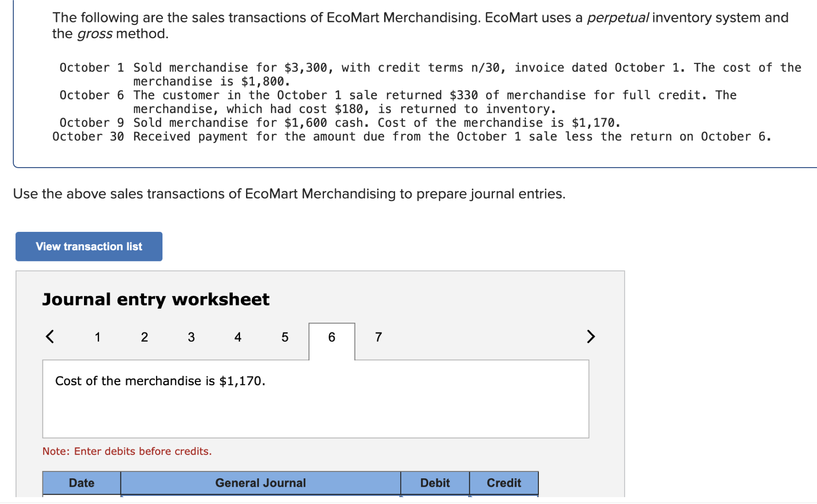Click the October 1 transaction line
This screenshot has width=817, height=504.
pyautogui.click(x=430, y=74)
